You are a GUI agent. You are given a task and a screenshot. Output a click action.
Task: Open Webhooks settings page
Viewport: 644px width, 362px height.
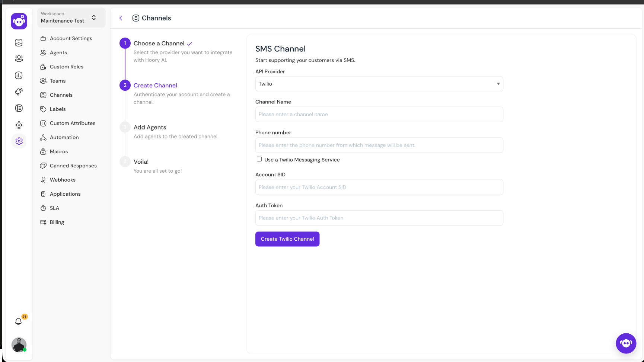click(63, 180)
